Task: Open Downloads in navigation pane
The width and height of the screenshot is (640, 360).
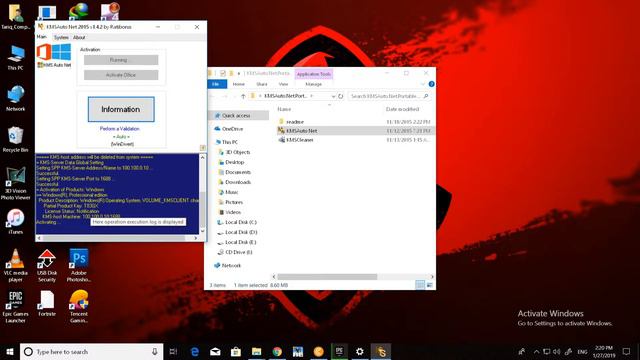Action: (238, 182)
